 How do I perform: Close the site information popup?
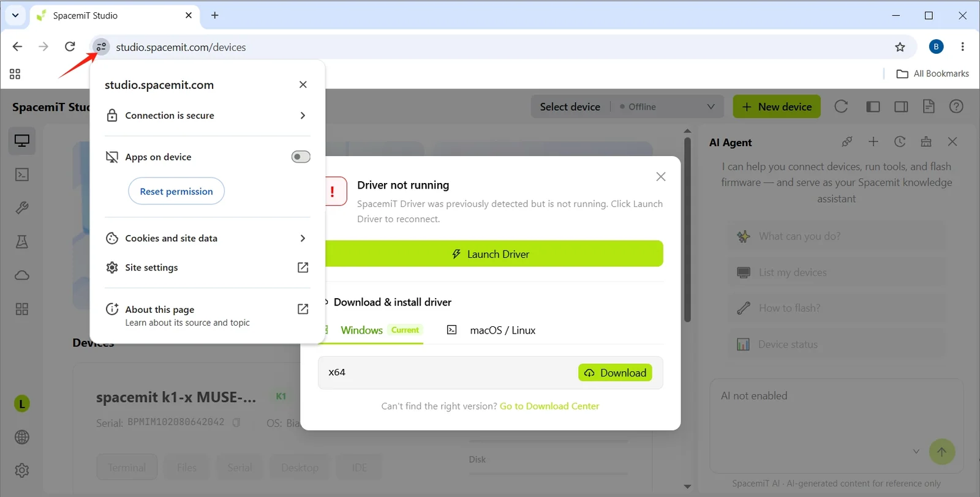point(303,84)
